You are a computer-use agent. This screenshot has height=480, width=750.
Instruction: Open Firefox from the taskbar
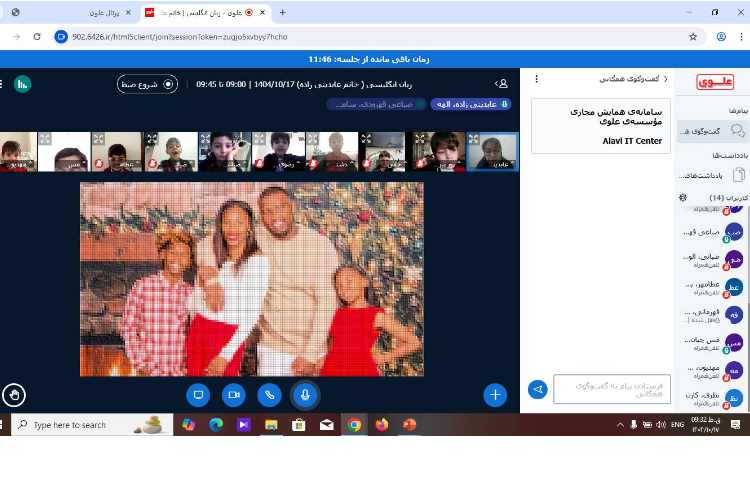coord(382,425)
